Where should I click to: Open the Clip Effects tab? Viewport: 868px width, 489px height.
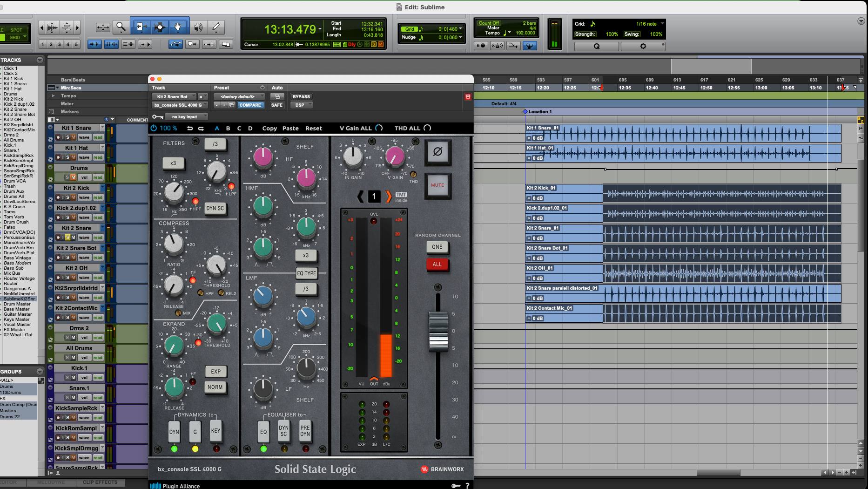(100, 482)
